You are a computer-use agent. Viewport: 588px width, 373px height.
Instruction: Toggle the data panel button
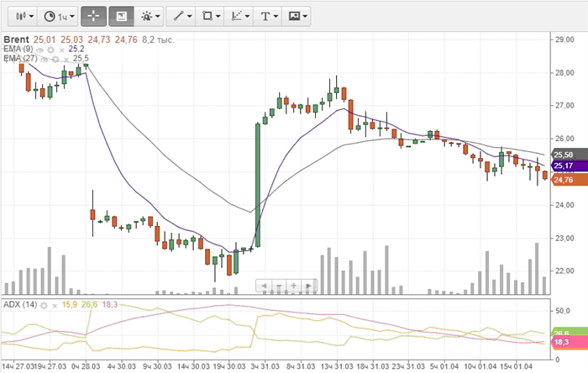coord(121,17)
